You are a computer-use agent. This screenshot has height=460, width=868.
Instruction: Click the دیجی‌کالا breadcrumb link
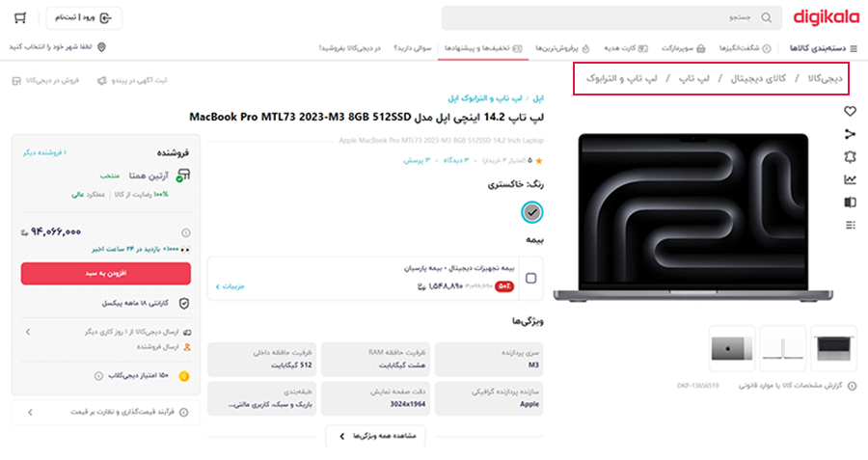point(825,79)
